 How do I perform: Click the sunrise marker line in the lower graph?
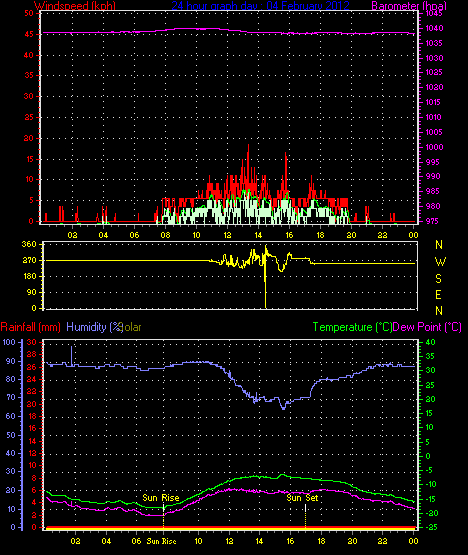[164, 516]
